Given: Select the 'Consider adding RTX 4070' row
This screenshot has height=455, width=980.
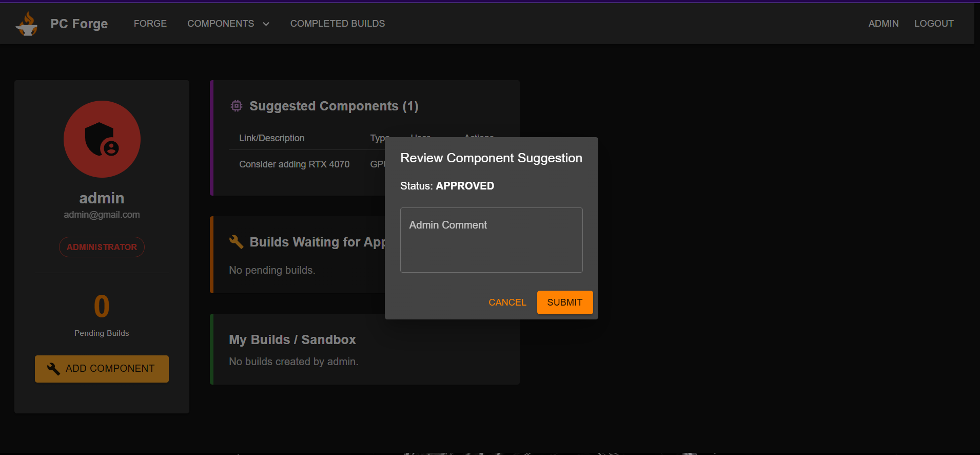Looking at the screenshot, I should (x=294, y=164).
